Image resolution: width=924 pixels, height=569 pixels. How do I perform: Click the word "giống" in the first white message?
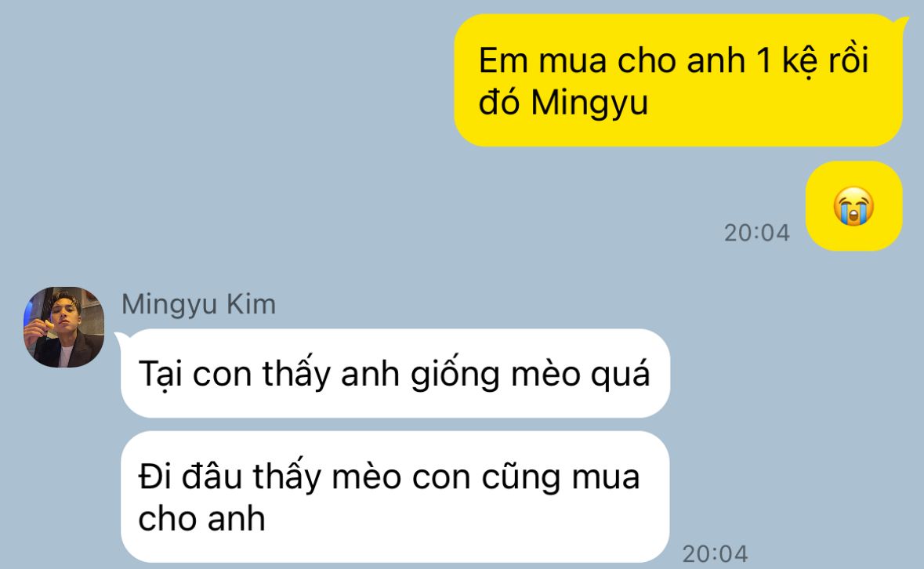455,373
